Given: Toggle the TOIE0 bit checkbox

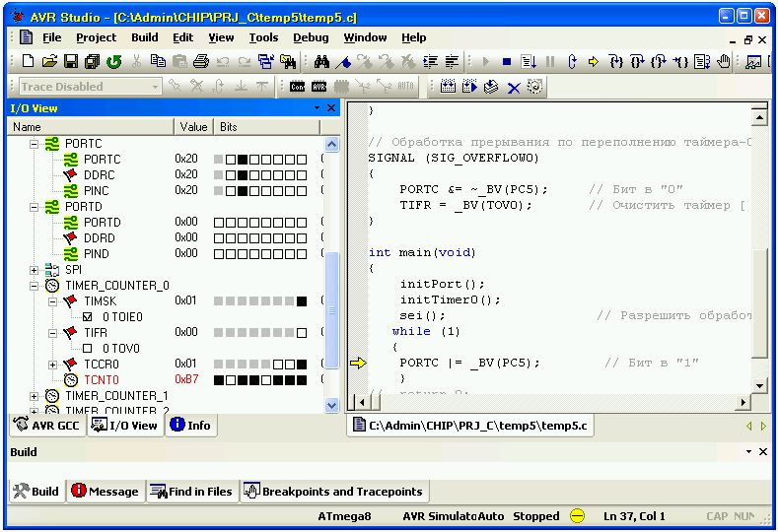Looking at the screenshot, I should click(x=88, y=316).
